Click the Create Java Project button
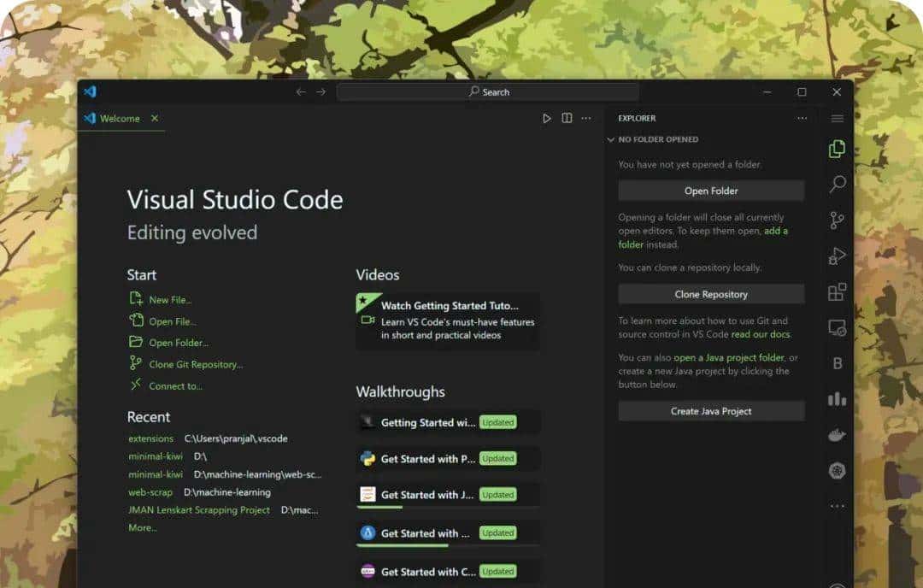 click(711, 410)
